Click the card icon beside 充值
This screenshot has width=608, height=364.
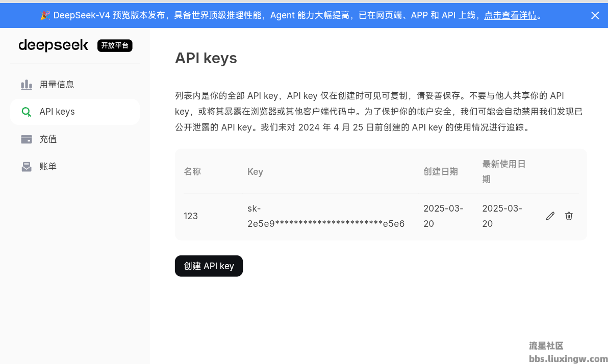coord(27,139)
